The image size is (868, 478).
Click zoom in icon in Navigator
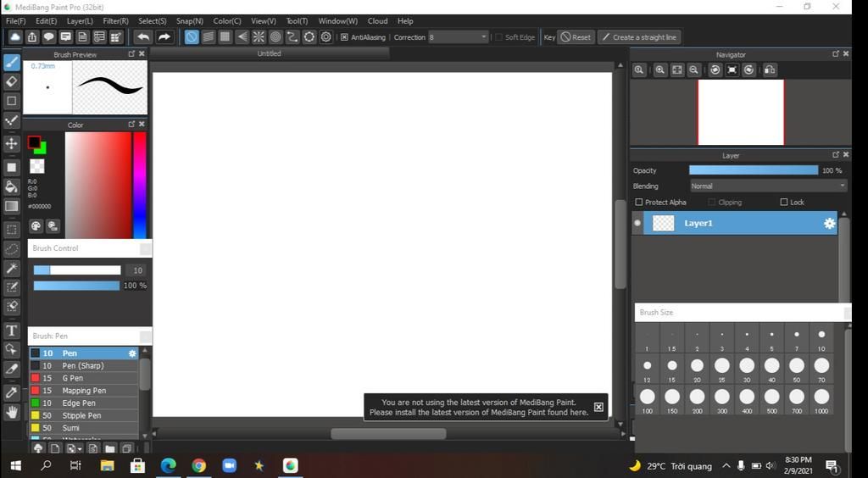click(659, 69)
